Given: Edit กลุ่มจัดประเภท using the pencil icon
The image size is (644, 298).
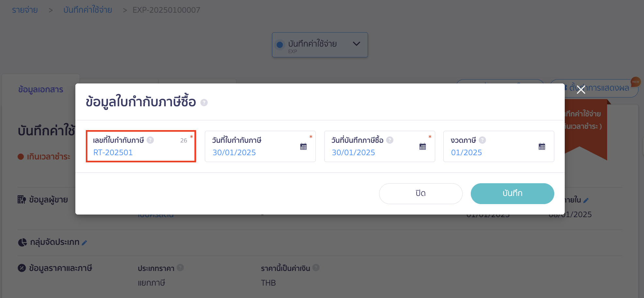Looking at the screenshot, I should (85, 242).
